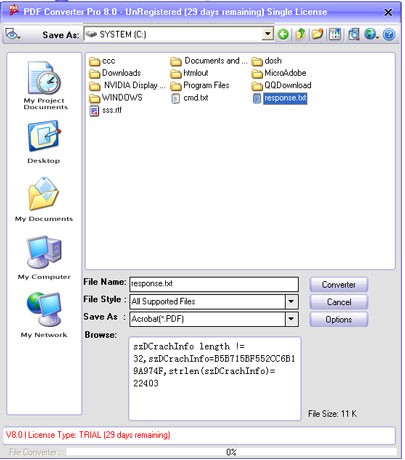Open My Computer in sidebar

coord(44,258)
